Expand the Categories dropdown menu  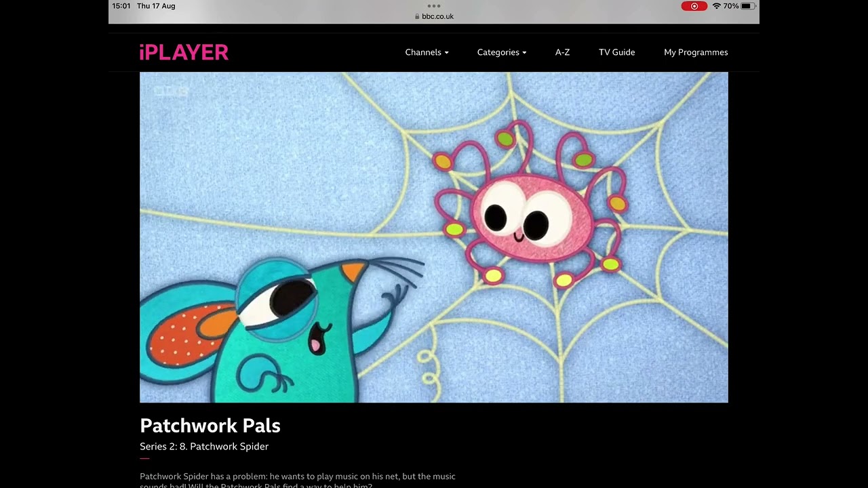pos(502,52)
